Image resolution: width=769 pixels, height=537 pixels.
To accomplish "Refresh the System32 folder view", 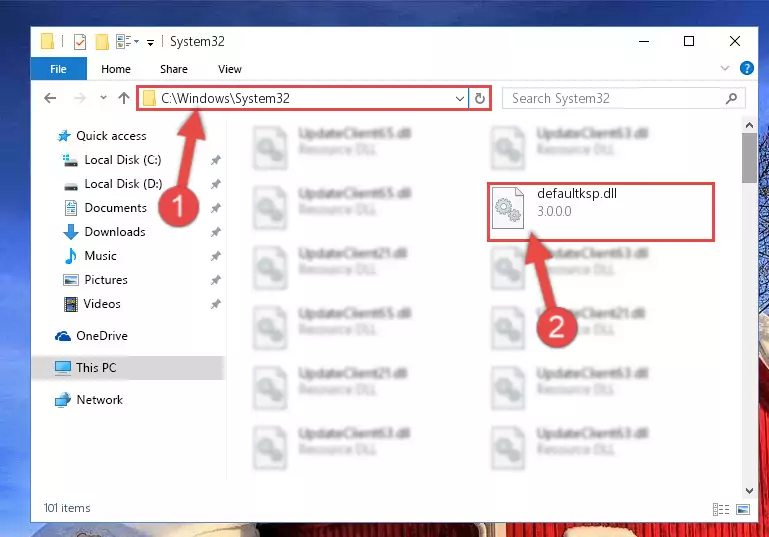I will click(480, 99).
